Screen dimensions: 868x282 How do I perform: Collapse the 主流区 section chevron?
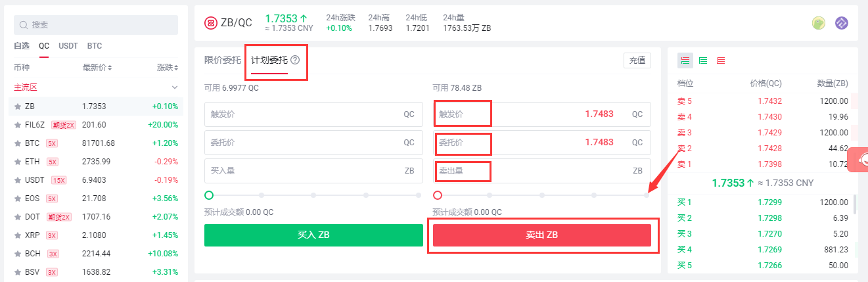pos(175,87)
